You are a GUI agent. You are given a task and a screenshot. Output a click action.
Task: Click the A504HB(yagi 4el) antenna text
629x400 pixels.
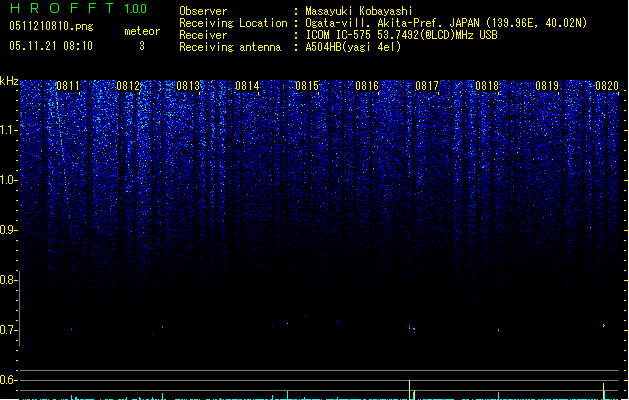[353, 47]
